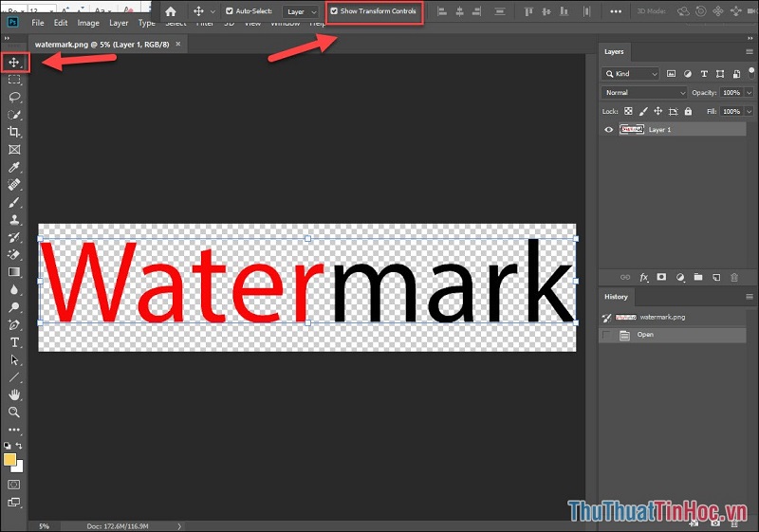Viewport: 759px width, 532px height.
Task: Select the Open history state
Action: point(673,335)
